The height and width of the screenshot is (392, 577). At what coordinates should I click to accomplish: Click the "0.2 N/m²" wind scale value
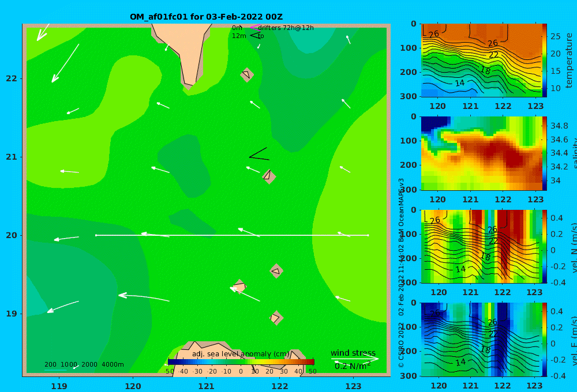click(x=353, y=366)
